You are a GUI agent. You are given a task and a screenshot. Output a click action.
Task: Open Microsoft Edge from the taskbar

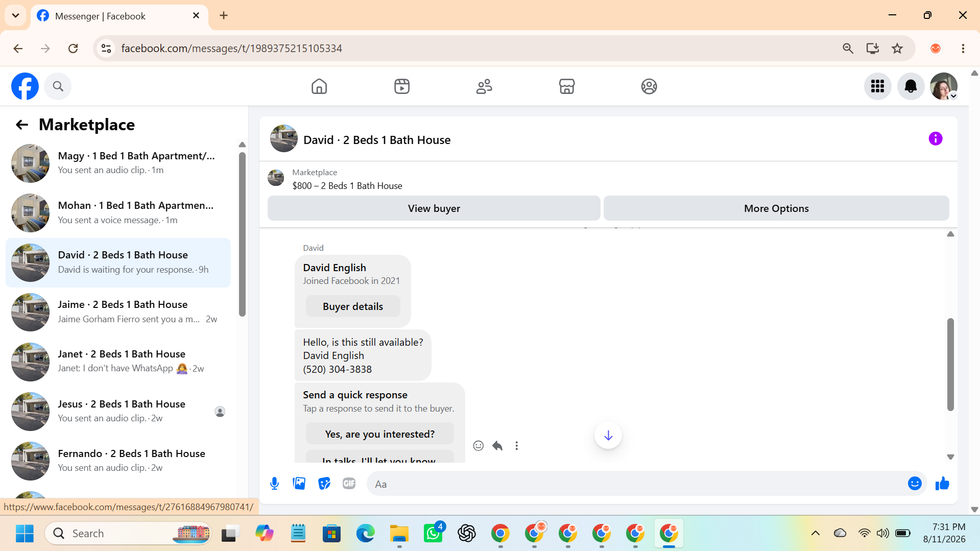coord(366,534)
